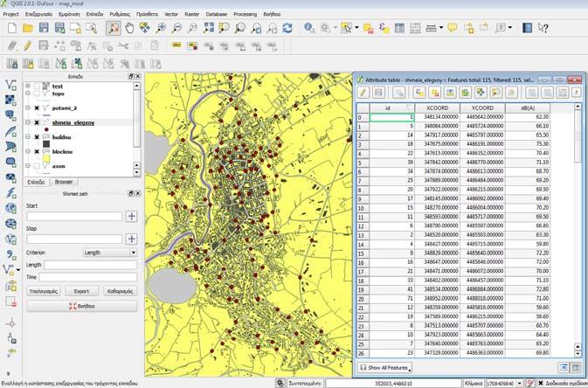Collapse the axon layer node
The height and width of the screenshot is (388, 588).
[28, 166]
